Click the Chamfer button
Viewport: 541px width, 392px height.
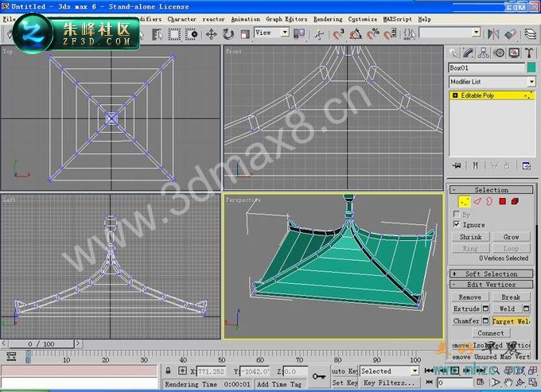click(466, 321)
